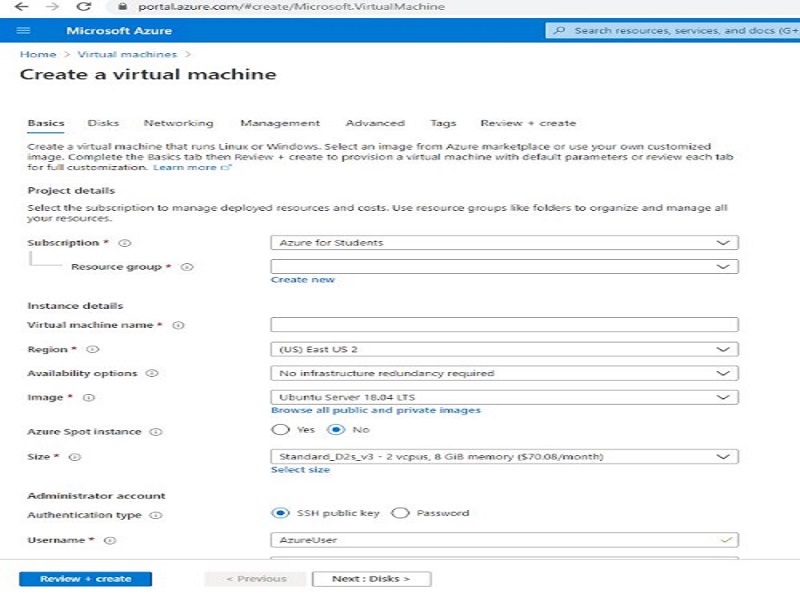
Task: Choose Password authentication type
Action: tap(400, 513)
